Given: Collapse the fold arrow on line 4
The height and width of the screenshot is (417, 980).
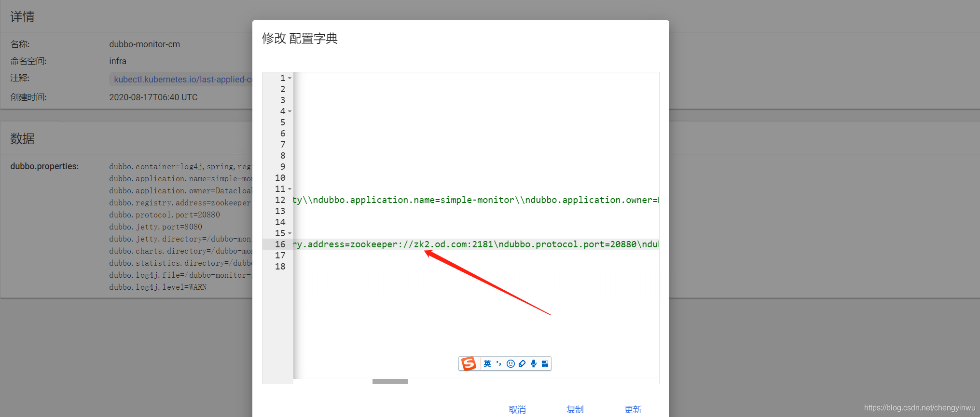Looking at the screenshot, I should pyautogui.click(x=290, y=111).
